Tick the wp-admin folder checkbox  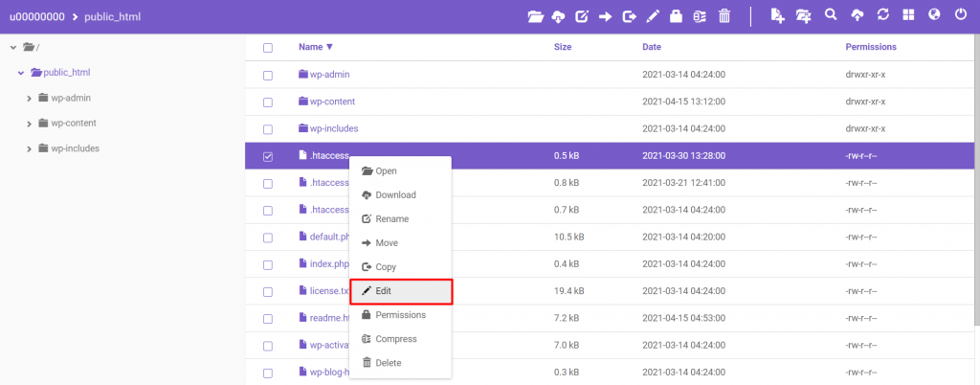tap(268, 76)
